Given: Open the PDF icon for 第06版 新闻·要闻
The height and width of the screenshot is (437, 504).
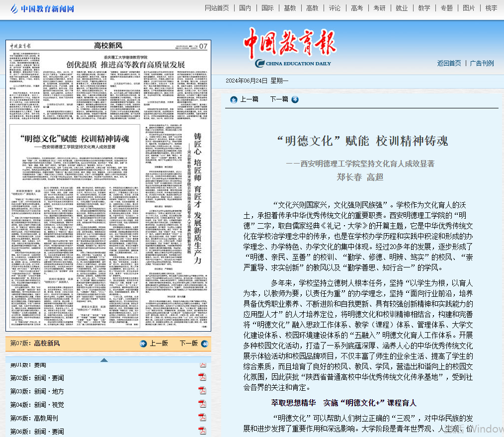Looking at the screenshot, I should click(202, 431).
